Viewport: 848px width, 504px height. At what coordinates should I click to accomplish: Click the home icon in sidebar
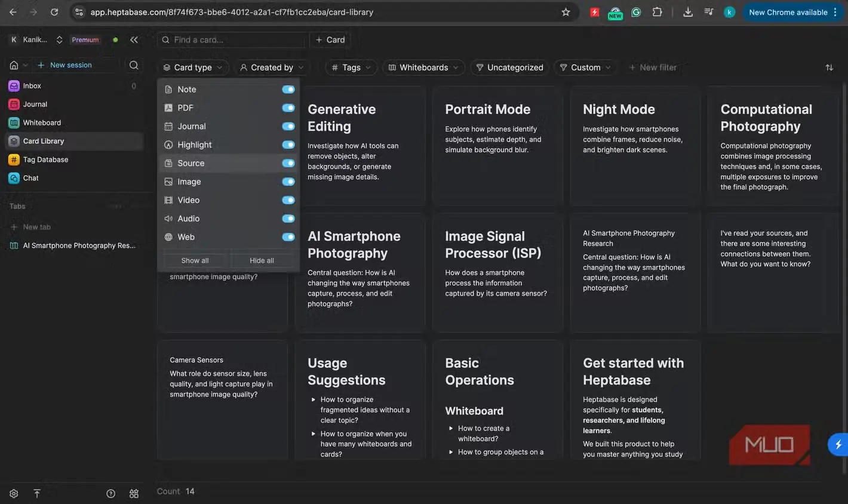tap(14, 65)
